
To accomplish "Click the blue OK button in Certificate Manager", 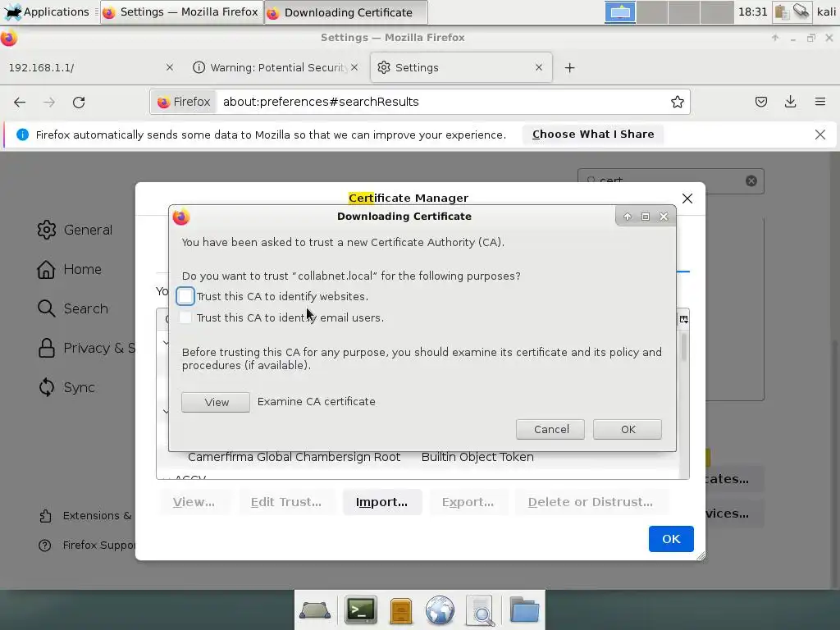I will 671,538.
